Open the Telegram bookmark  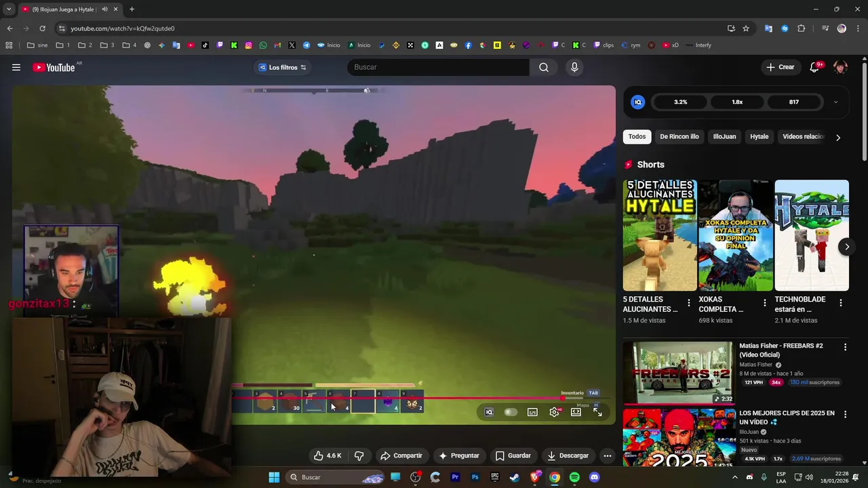(307, 45)
